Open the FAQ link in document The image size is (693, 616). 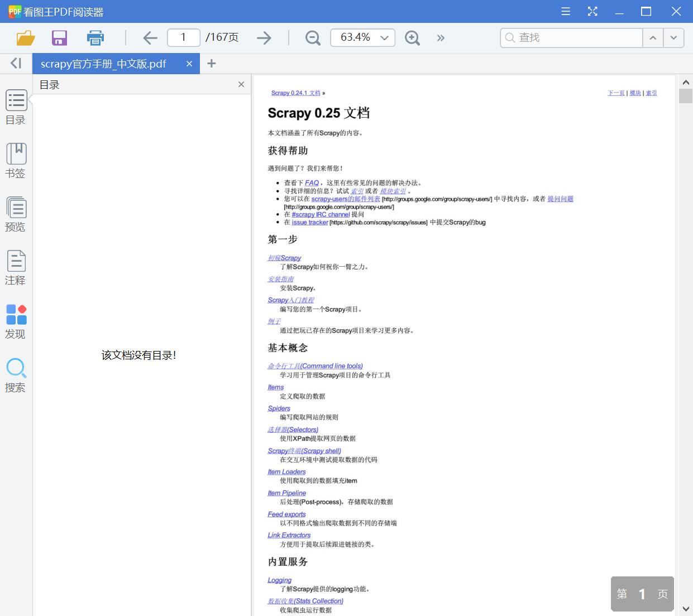tap(312, 183)
